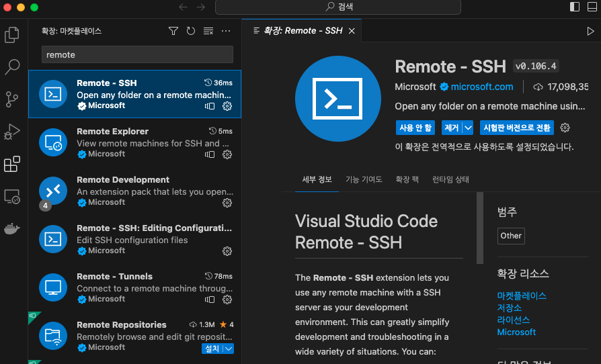The height and width of the screenshot is (364, 601).
Task: Open manage gear for Remote Development item
Action: coord(227,202)
